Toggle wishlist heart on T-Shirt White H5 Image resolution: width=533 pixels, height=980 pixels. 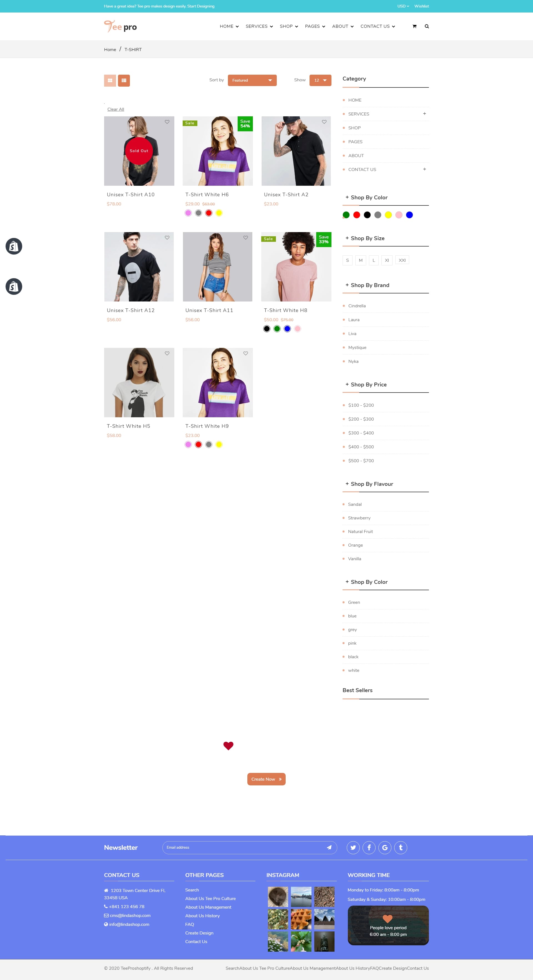tap(167, 353)
